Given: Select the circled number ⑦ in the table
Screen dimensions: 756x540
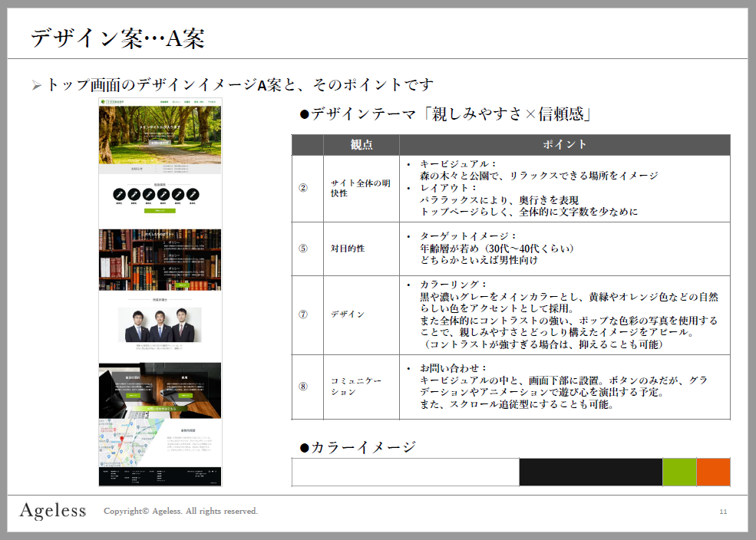Looking at the screenshot, I should pyautogui.click(x=303, y=314).
